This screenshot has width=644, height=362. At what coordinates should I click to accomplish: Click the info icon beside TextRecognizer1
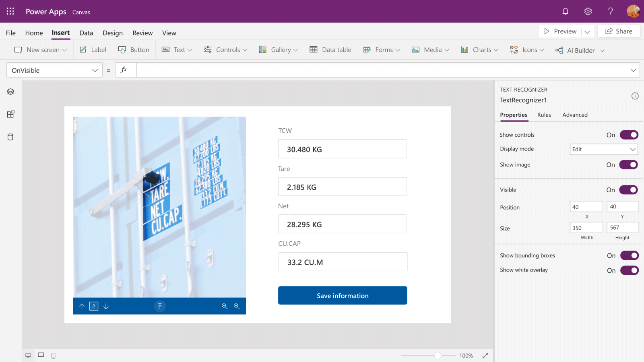tap(635, 96)
